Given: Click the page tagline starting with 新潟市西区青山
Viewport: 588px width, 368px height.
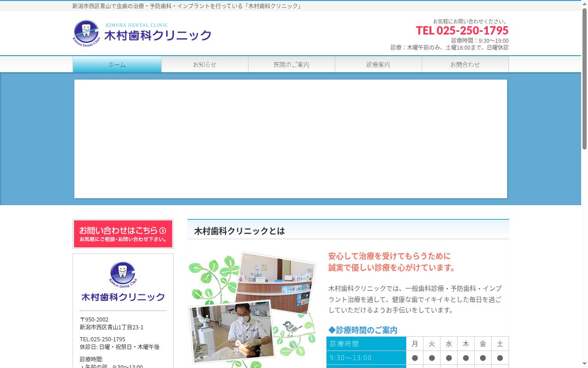Looking at the screenshot, I should [187, 6].
